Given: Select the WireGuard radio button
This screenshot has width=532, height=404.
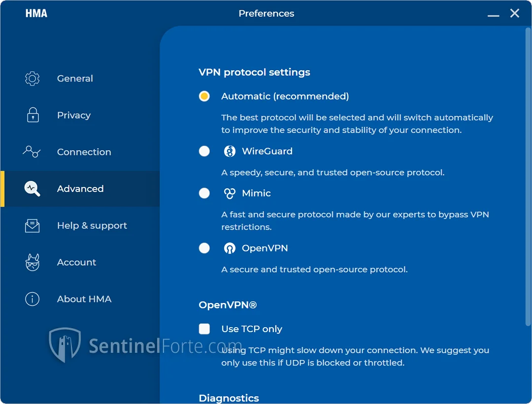Looking at the screenshot, I should click(x=204, y=151).
